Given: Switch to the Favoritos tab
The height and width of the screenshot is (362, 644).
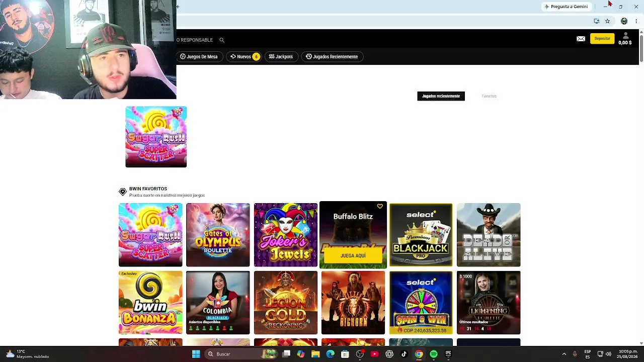Looking at the screenshot, I should click(x=489, y=96).
